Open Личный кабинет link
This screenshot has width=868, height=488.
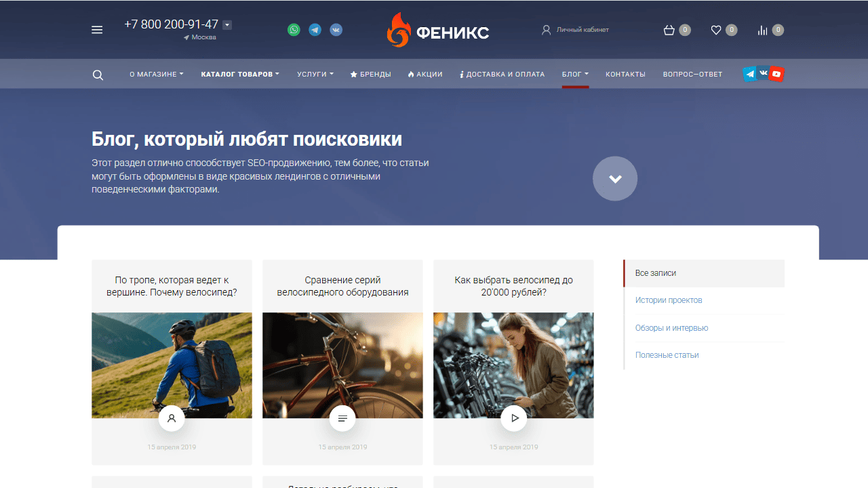(576, 30)
